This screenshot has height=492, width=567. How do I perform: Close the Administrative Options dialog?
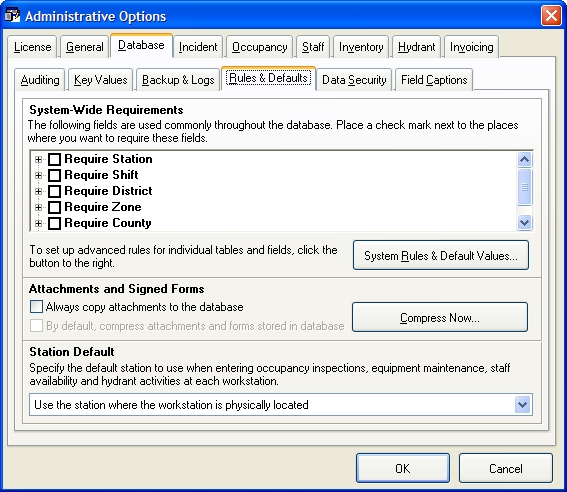click(x=551, y=16)
